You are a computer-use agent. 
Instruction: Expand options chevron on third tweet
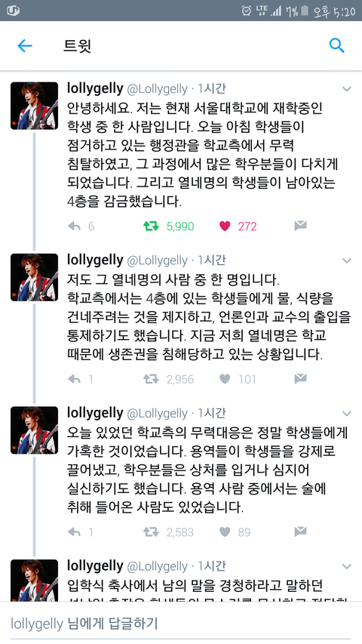(347, 414)
